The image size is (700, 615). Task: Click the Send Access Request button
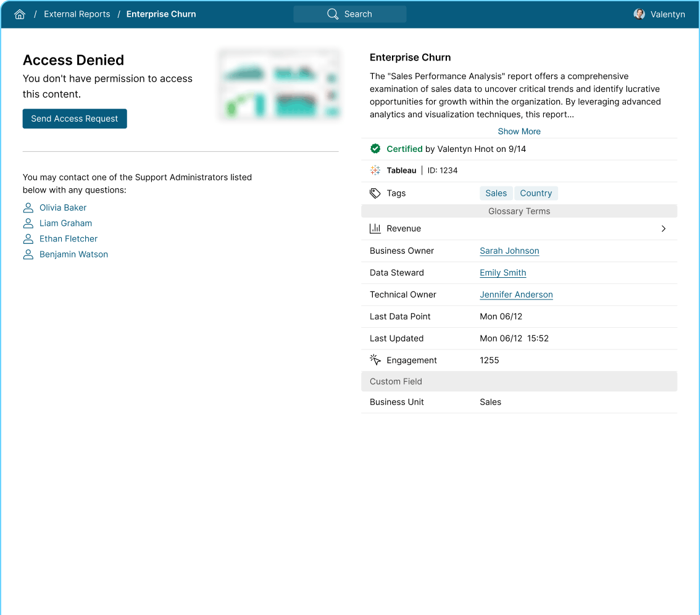74,119
